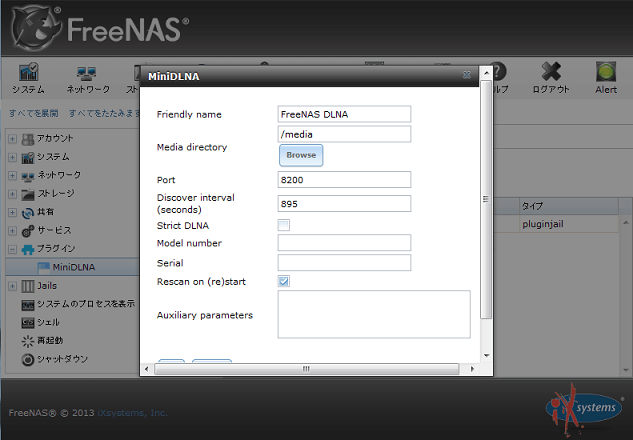Click the Auxiliary parameters text area

point(374,314)
